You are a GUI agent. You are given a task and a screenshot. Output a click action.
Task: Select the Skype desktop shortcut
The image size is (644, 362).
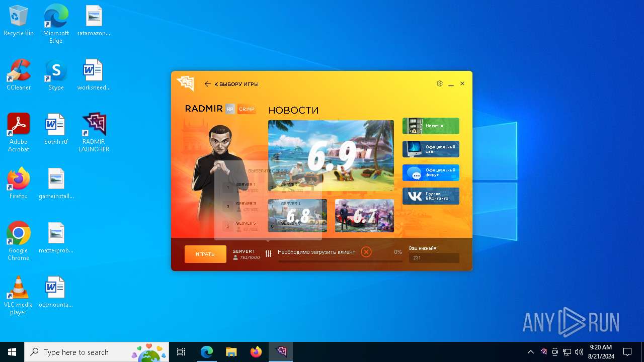coord(56,75)
